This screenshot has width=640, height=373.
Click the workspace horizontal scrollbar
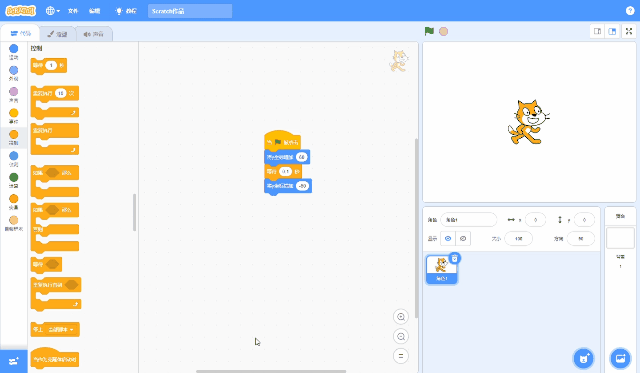[x=271, y=371]
